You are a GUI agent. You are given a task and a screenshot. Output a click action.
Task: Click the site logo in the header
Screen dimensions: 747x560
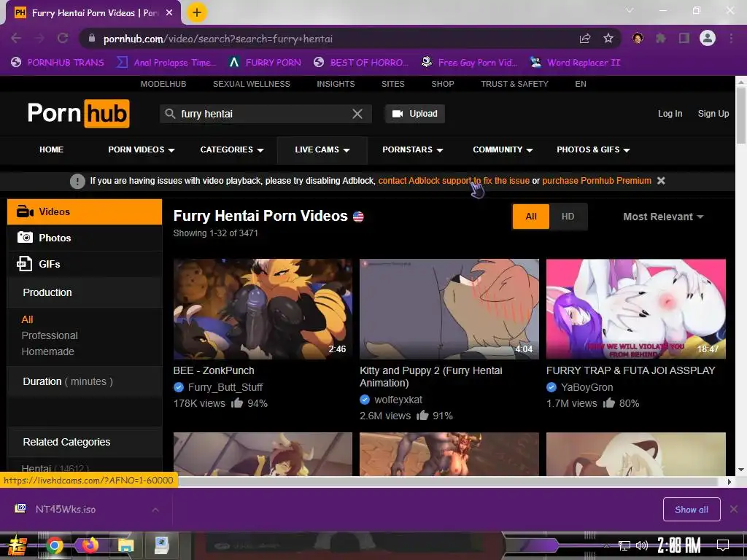point(79,113)
